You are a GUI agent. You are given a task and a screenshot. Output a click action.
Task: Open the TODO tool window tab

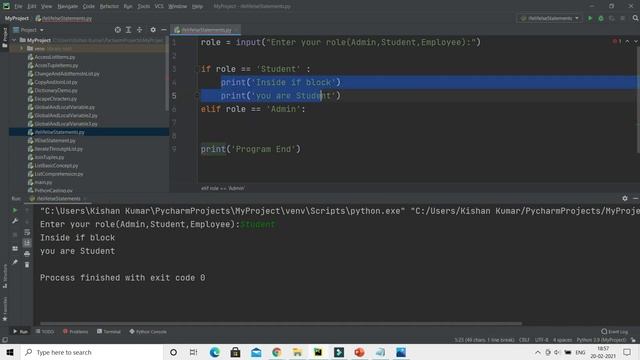44,331
